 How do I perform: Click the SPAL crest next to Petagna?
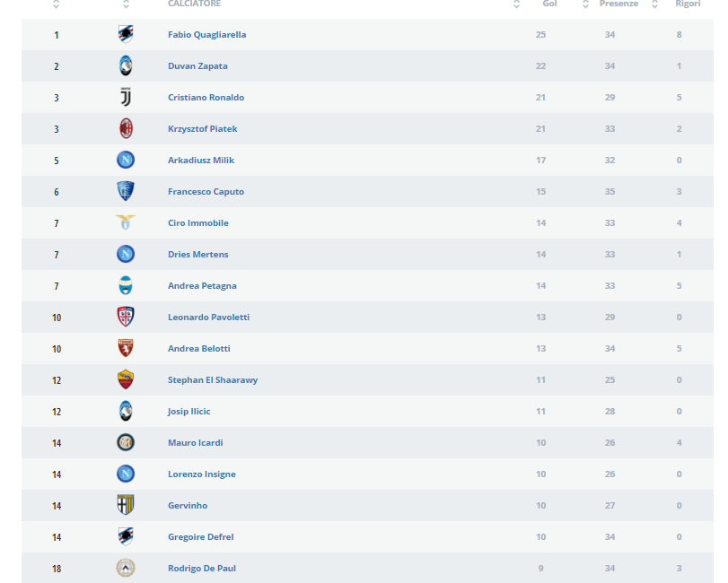tap(126, 285)
